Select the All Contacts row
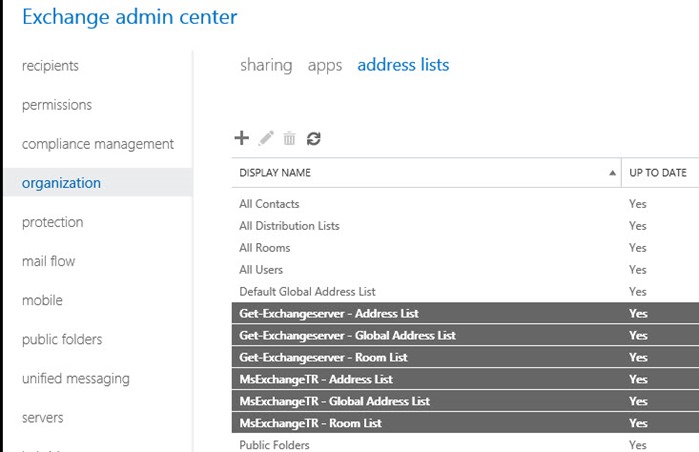Viewport: 699px width, 452px height. coord(465,204)
